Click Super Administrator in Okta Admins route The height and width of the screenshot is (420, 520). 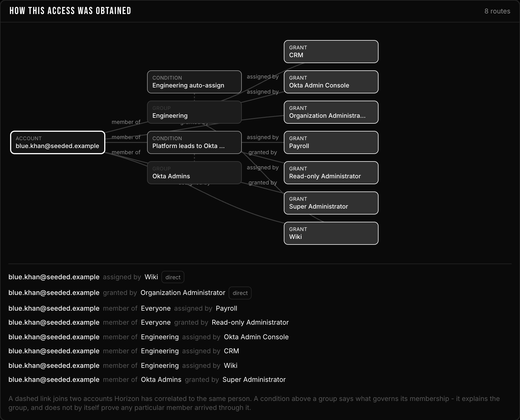254,380
